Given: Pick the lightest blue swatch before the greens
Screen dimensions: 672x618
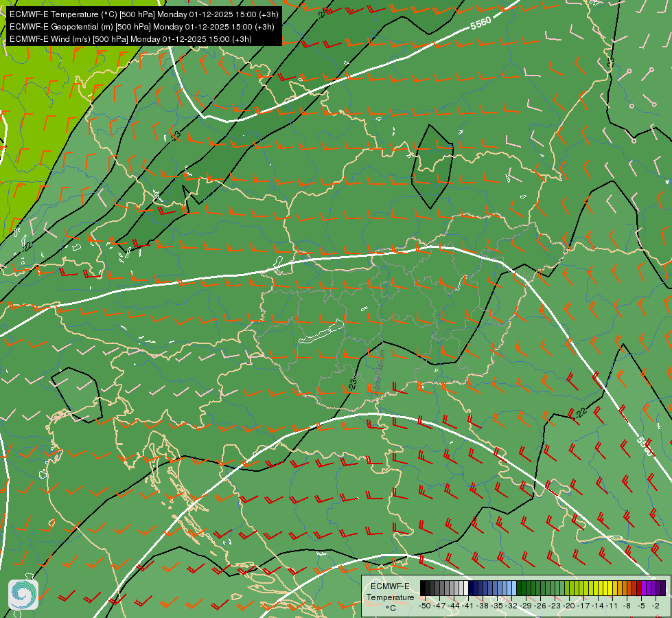Looking at the screenshot, I should [514, 588].
